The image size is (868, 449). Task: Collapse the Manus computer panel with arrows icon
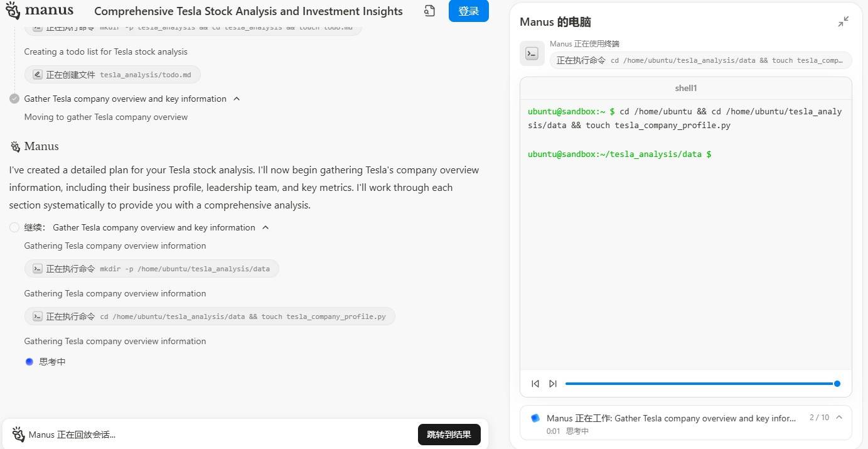[844, 21]
